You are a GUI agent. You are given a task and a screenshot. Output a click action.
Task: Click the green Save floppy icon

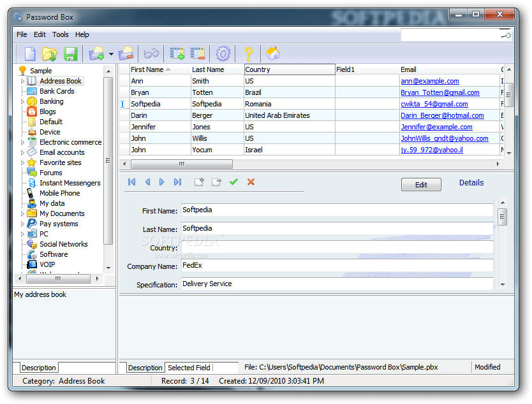pyautogui.click(x=71, y=54)
